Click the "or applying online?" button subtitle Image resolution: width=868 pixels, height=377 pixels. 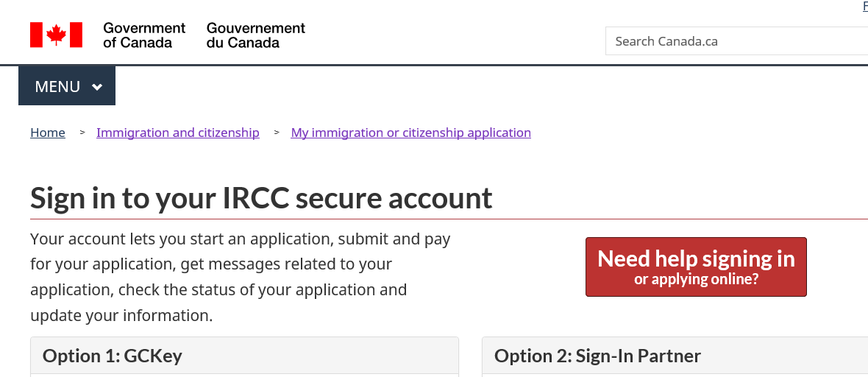[696, 280]
